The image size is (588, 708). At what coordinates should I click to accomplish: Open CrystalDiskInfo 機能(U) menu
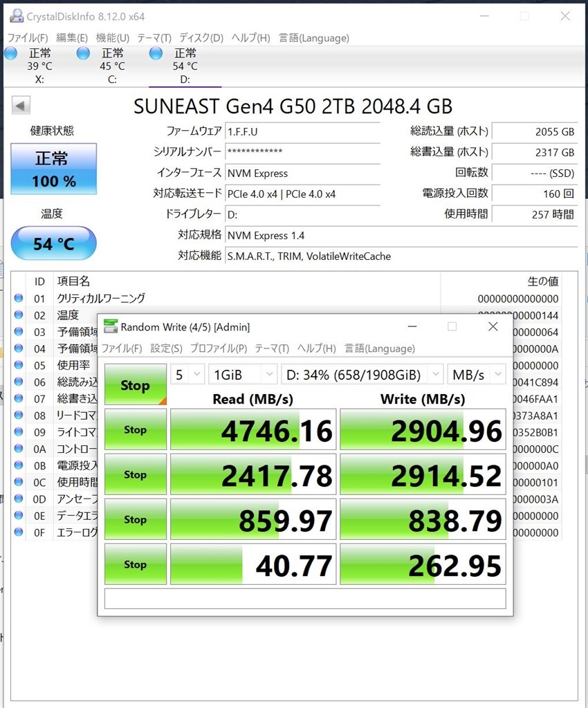(x=113, y=38)
